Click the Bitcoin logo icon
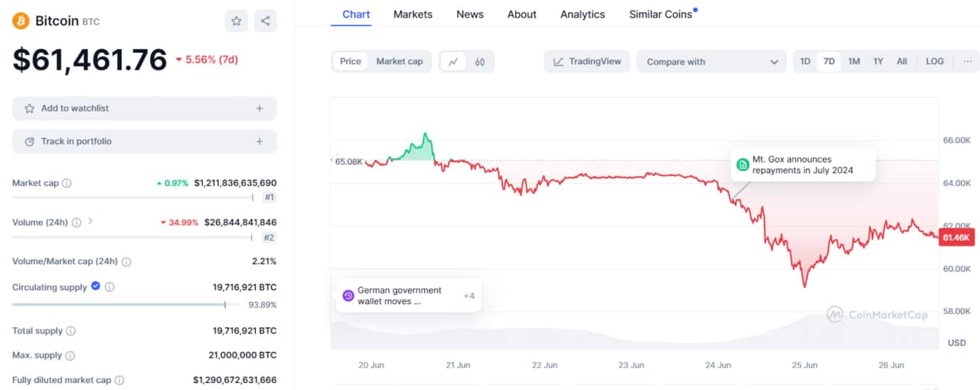The height and width of the screenshot is (390, 980). coord(21,21)
